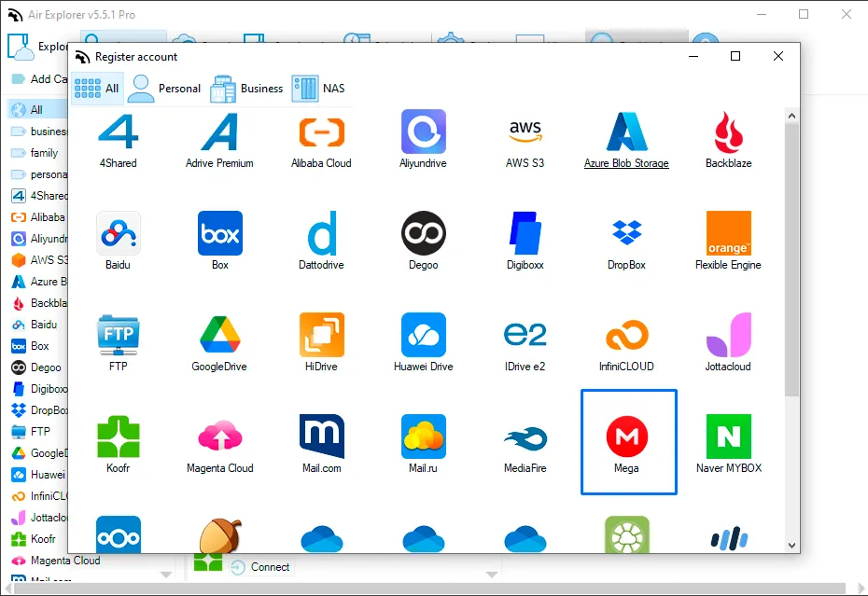Select Naver MYBOX icon
The height and width of the screenshot is (596, 868).
pyautogui.click(x=729, y=437)
